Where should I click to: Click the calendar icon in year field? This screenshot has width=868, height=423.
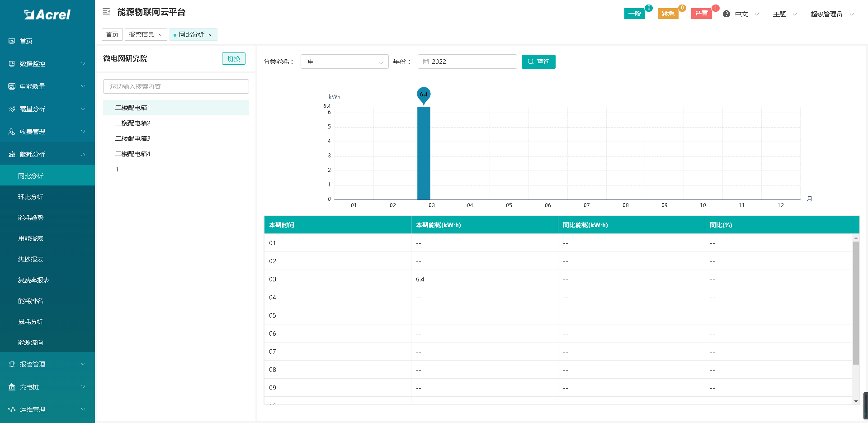(x=425, y=62)
